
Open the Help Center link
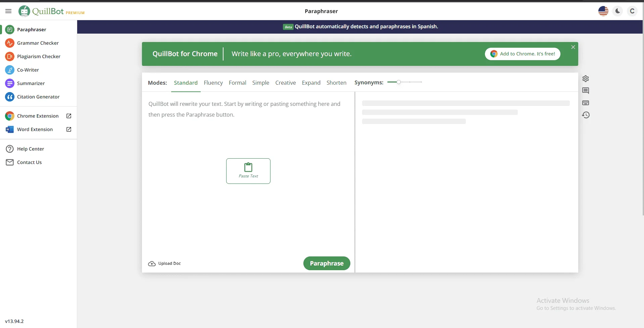31,149
